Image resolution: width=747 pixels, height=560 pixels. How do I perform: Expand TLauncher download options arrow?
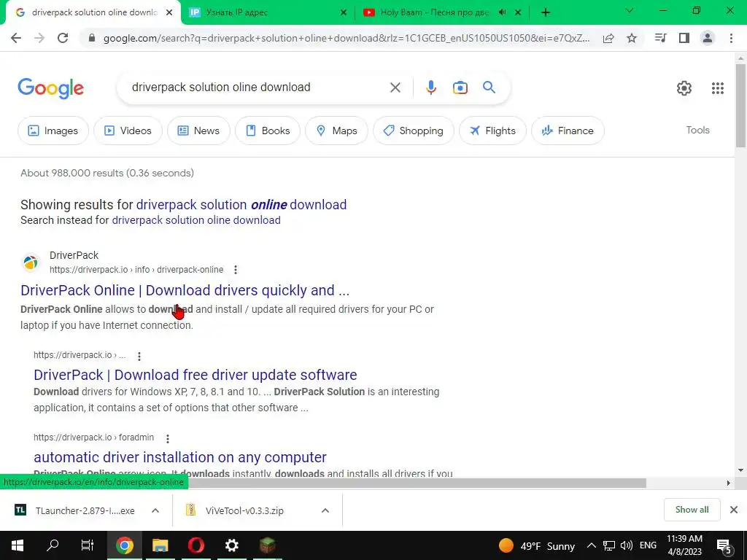click(155, 510)
